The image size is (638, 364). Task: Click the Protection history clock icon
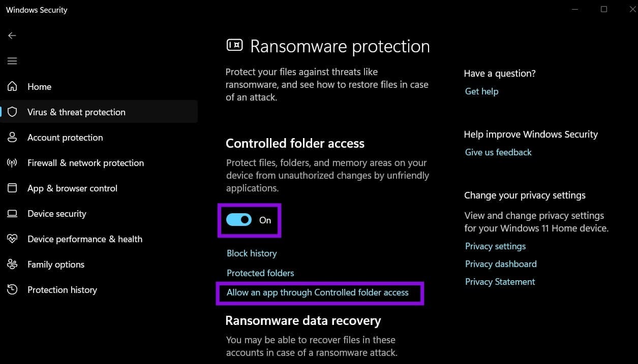tap(12, 289)
